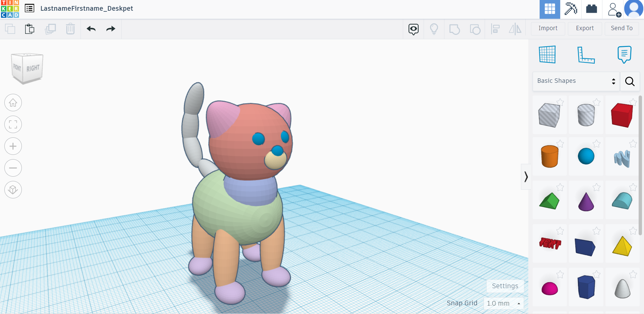
Task: Select the Group shapes tool
Action: (454, 29)
